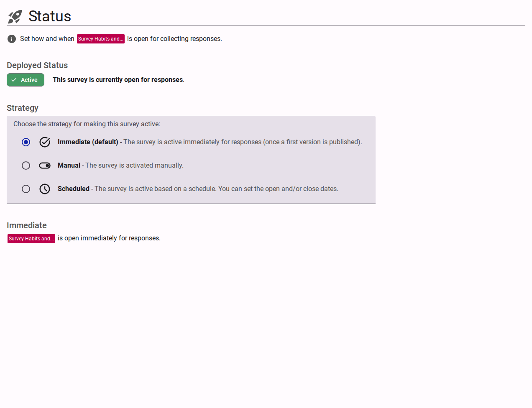
Task: Click the "Scheduled" label text
Action: coord(74,189)
